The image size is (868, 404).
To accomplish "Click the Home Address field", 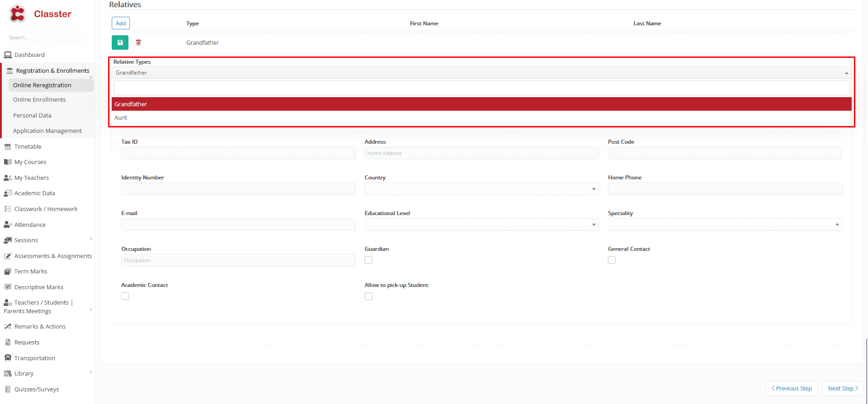I will [x=482, y=153].
